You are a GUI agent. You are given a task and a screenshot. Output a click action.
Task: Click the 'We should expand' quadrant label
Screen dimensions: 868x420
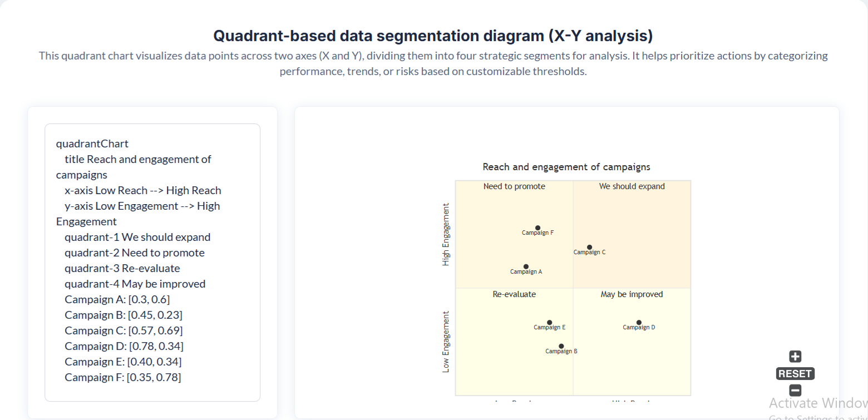(x=632, y=186)
